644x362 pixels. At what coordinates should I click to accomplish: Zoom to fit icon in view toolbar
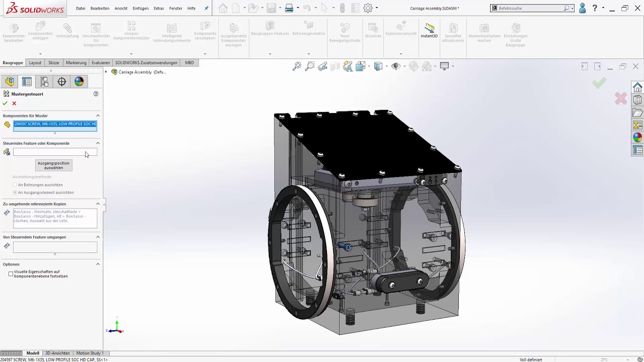[x=297, y=66]
